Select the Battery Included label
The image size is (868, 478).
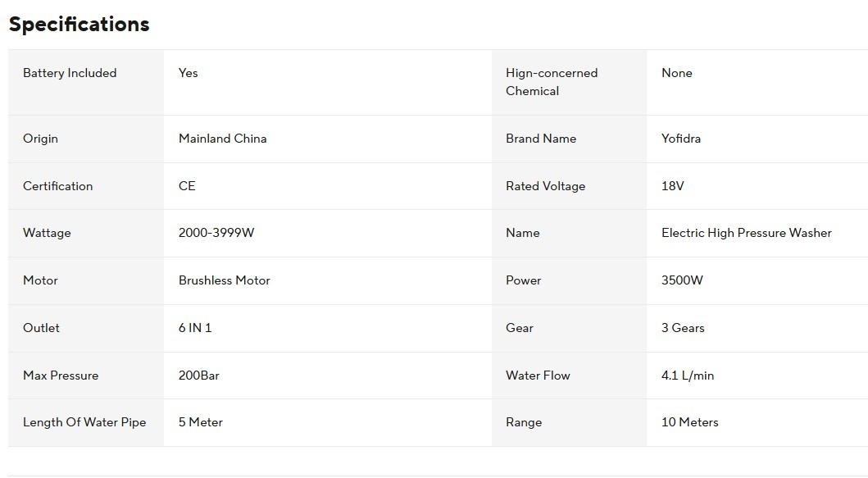(x=70, y=73)
